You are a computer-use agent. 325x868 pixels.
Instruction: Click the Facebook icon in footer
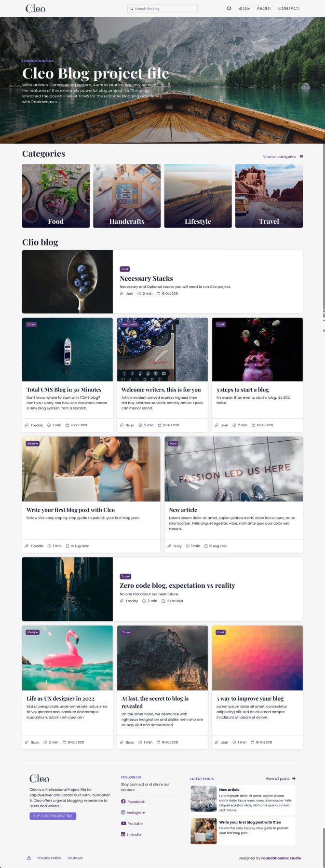click(x=123, y=801)
